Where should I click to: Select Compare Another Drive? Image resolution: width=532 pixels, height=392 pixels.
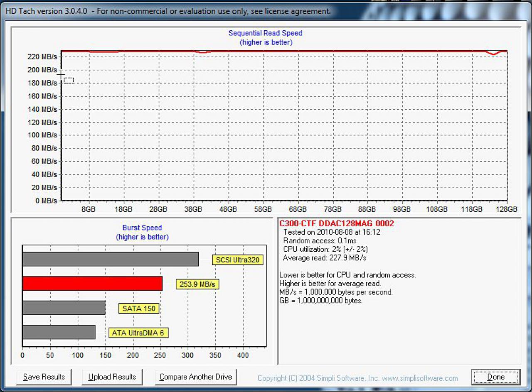196,377
